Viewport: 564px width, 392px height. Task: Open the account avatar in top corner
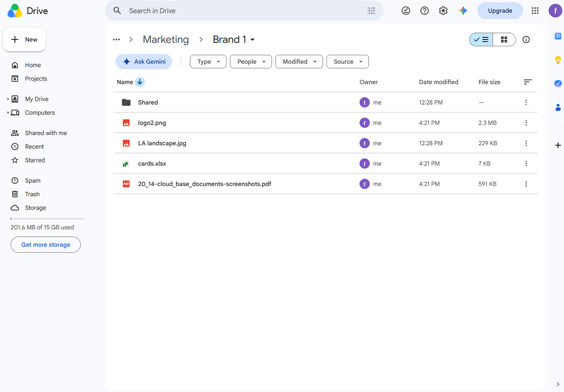pyautogui.click(x=555, y=11)
